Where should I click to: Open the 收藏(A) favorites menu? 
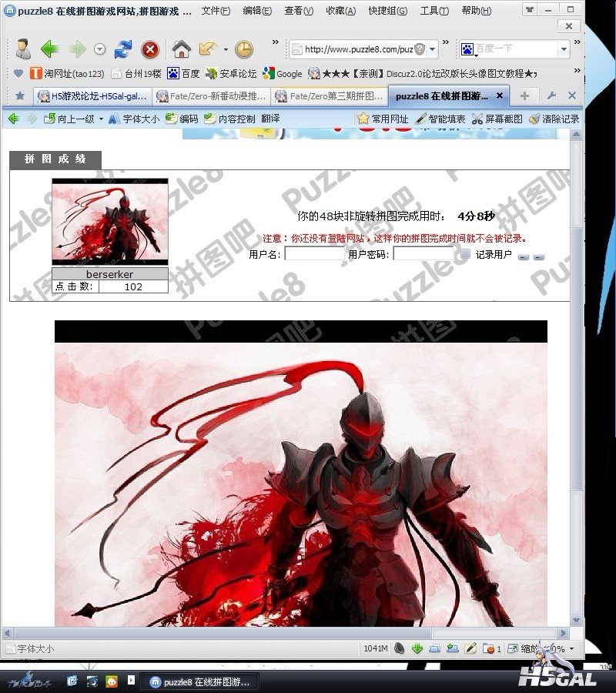tap(340, 11)
